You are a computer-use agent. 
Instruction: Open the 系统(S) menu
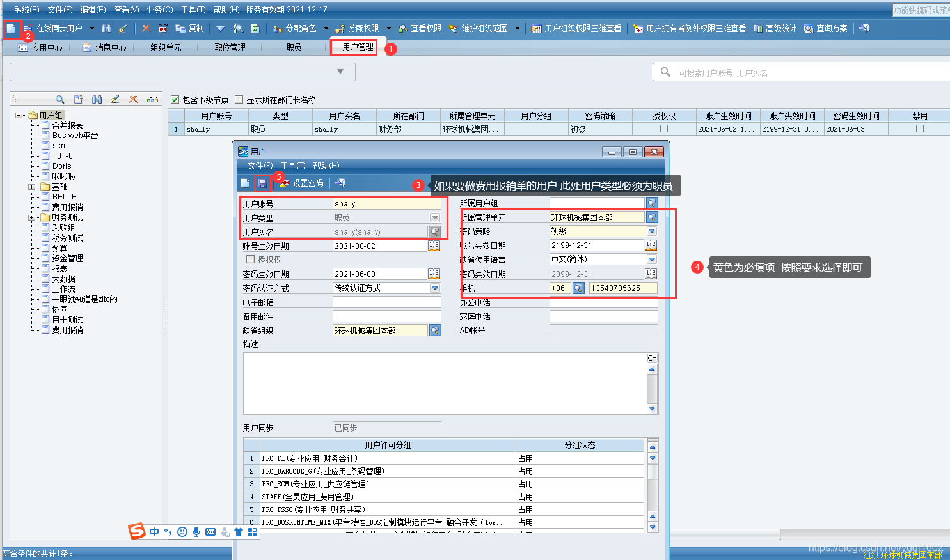(26, 10)
